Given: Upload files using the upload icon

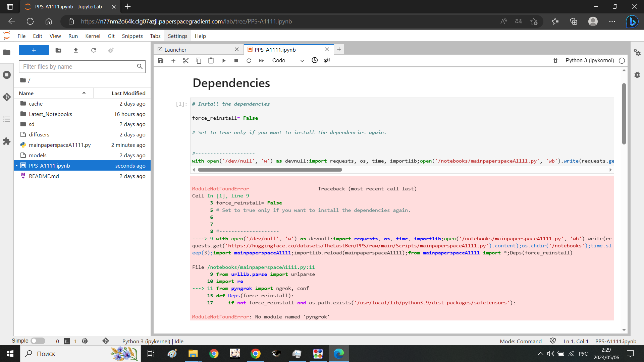Looking at the screenshot, I should [x=76, y=50].
